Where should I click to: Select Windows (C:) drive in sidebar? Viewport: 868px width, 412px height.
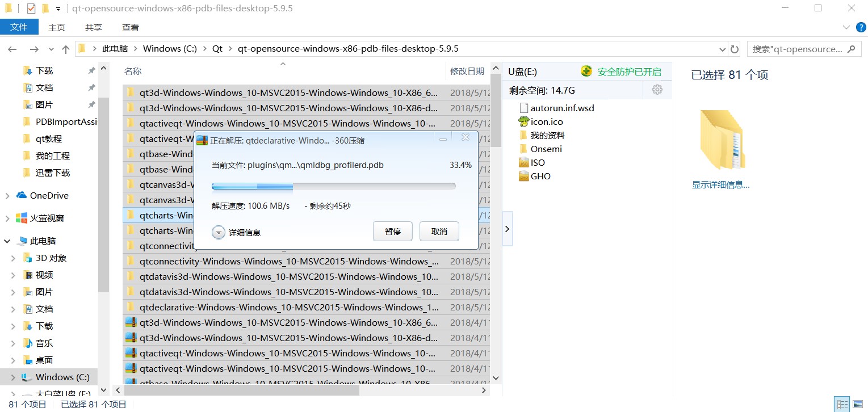(62, 377)
